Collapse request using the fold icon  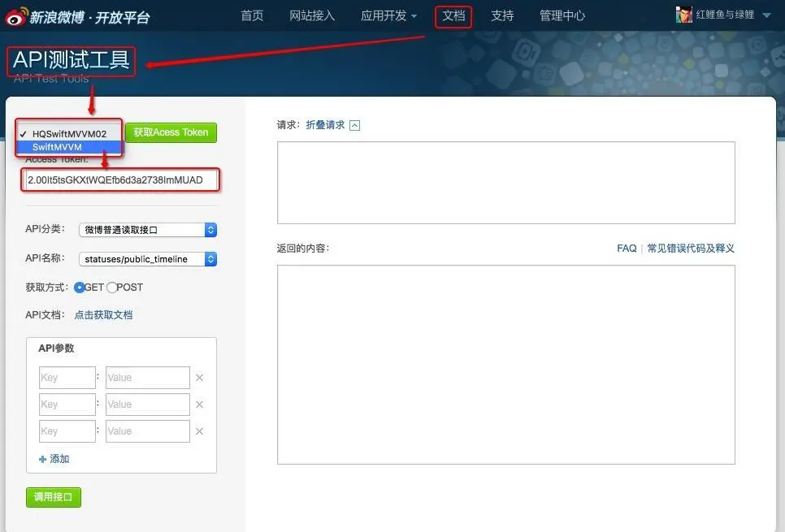pos(354,125)
